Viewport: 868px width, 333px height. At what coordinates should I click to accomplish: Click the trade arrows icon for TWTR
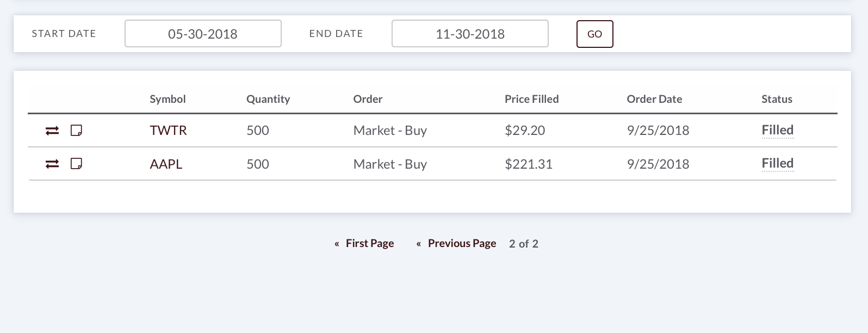(x=52, y=131)
